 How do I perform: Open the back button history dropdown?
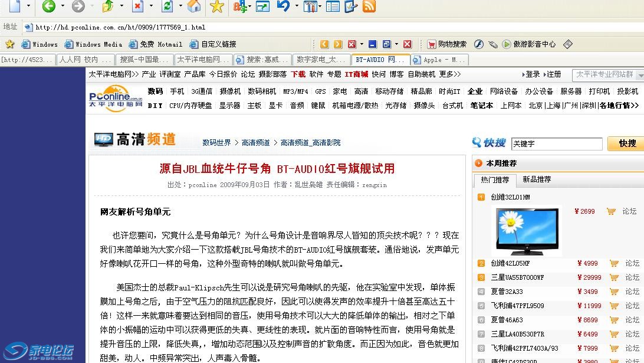click(x=63, y=6)
